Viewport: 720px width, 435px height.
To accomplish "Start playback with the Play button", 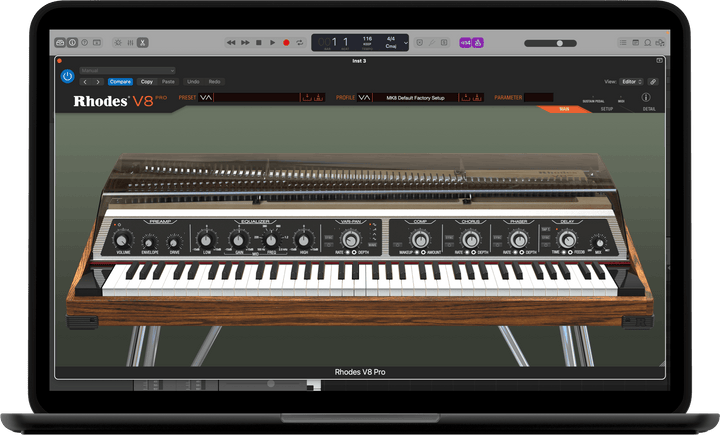I will (x=272, y=43).
